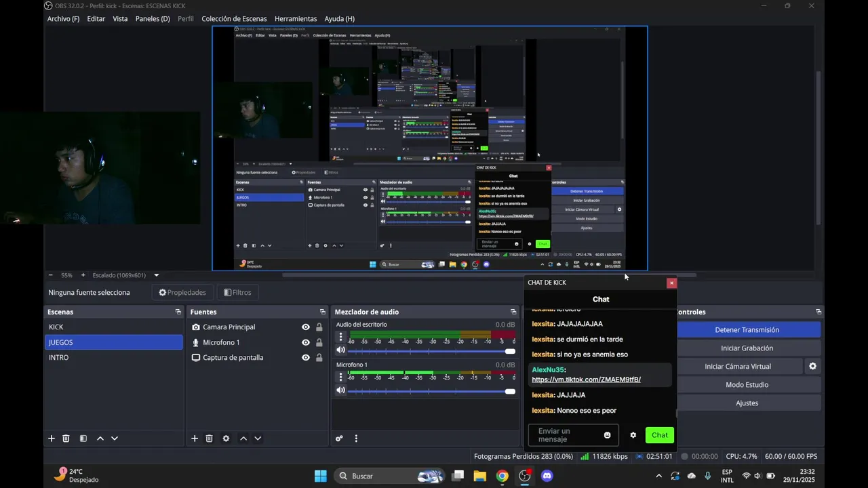Open AlexNu35 TikTok link in chat

pos(586,380)
